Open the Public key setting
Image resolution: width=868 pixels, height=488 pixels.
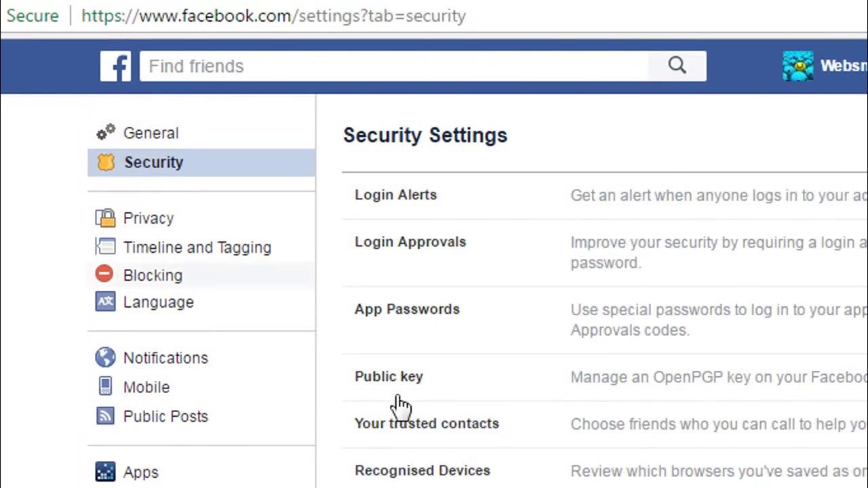click(389, 377)
